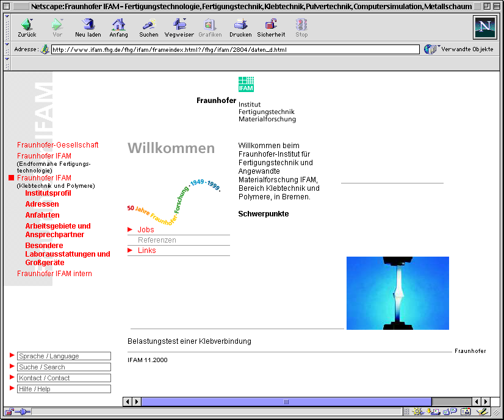Click the blue adhesive bond test photo
504x420 pixels.
[x=398, y=293]
